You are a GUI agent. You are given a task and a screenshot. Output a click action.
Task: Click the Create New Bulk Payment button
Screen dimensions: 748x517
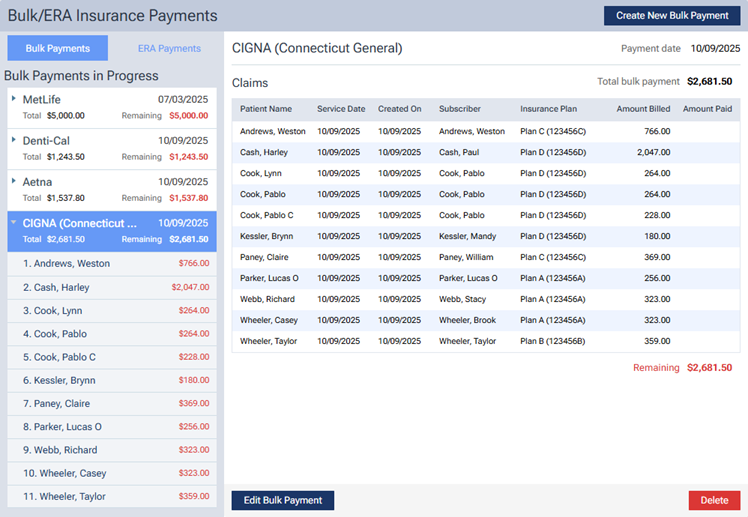tap(672, 16)
